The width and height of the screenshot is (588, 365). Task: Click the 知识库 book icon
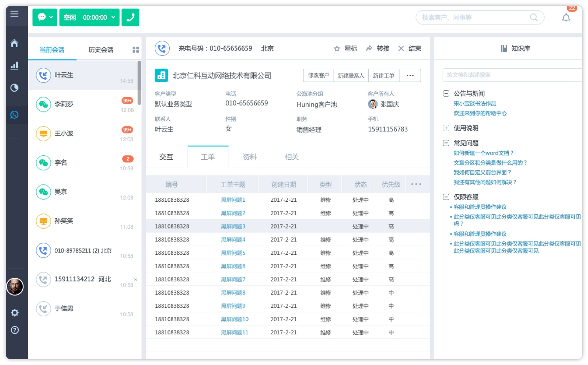(x=504, y=48)
